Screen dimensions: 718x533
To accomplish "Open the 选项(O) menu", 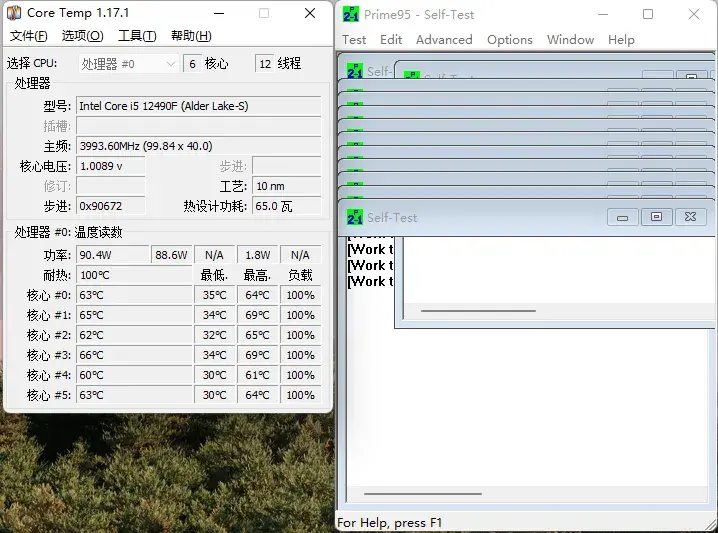I will (82, 36).
